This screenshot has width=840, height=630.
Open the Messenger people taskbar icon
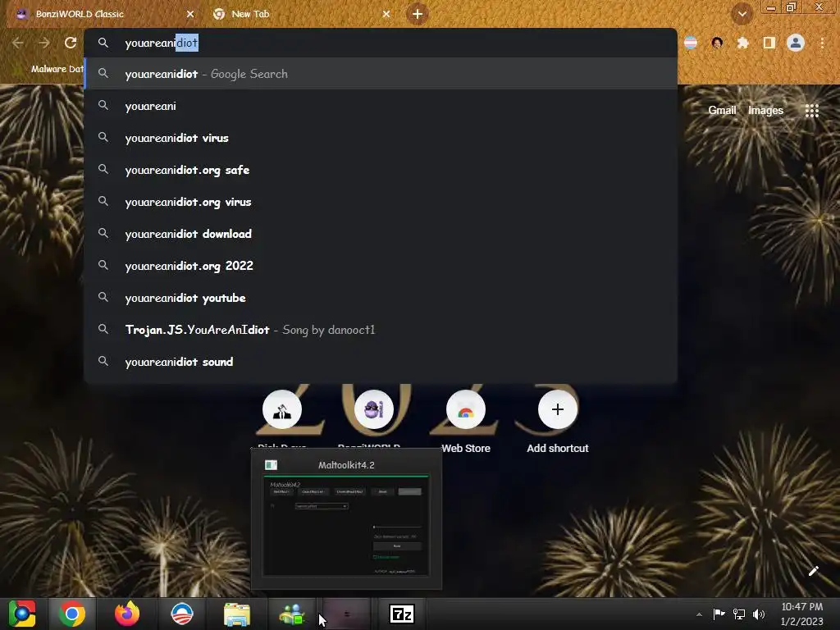point(292,614)
